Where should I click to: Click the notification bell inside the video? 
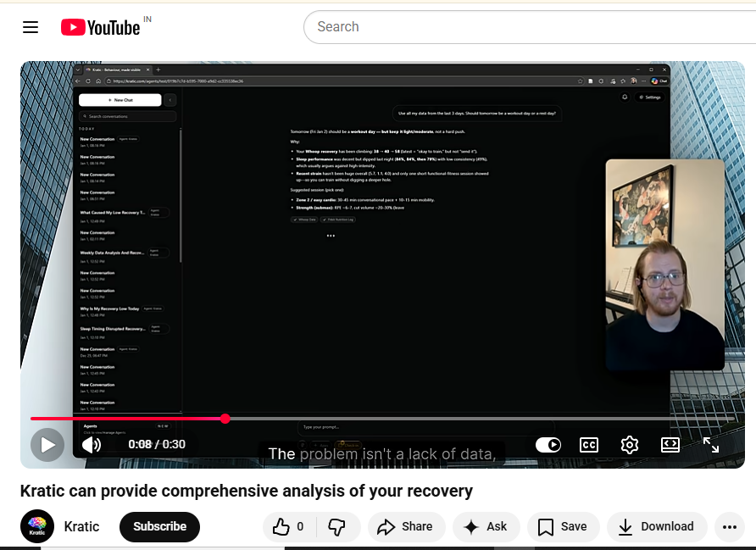tap(625, 97)
